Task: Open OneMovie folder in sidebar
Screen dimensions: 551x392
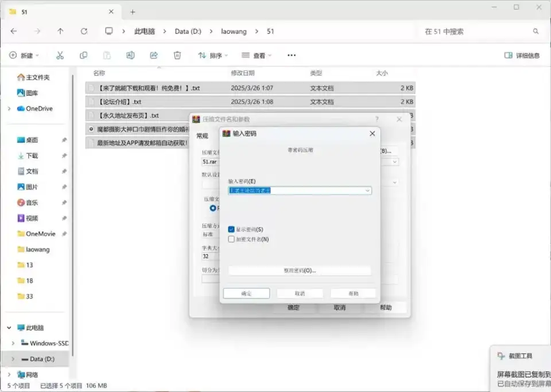Action: coord(37,234)
